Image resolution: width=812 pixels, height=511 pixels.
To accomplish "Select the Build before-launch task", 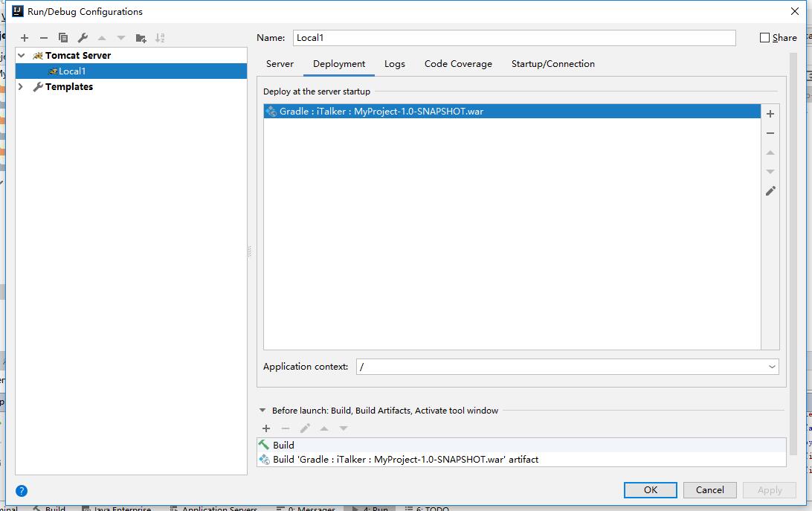I will pyautogui.click(x=521, y=446).
